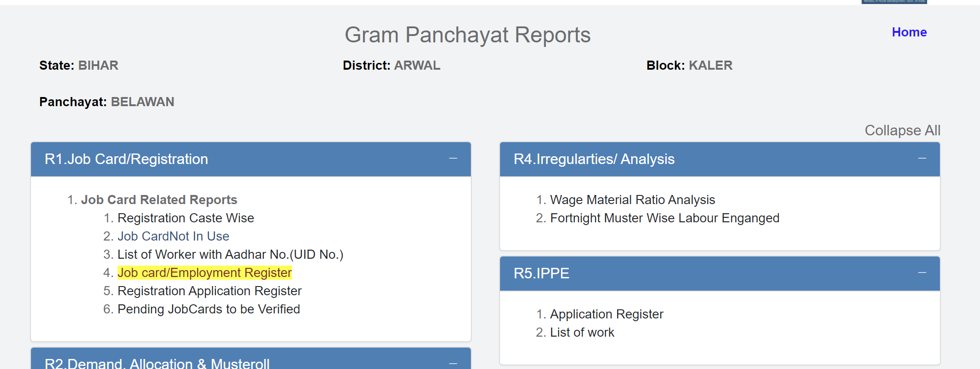Click the Gram Panchayat Reports title

coord(467,35)
